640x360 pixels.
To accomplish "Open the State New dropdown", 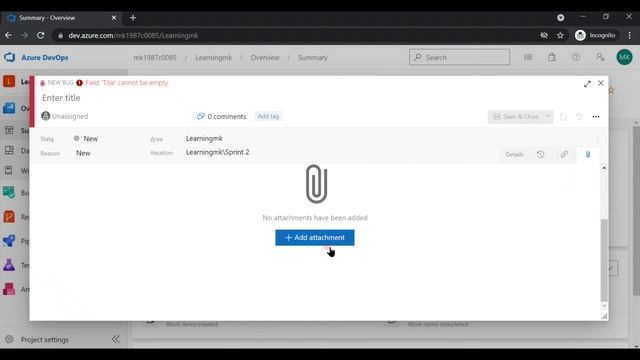I will [86, 139].
